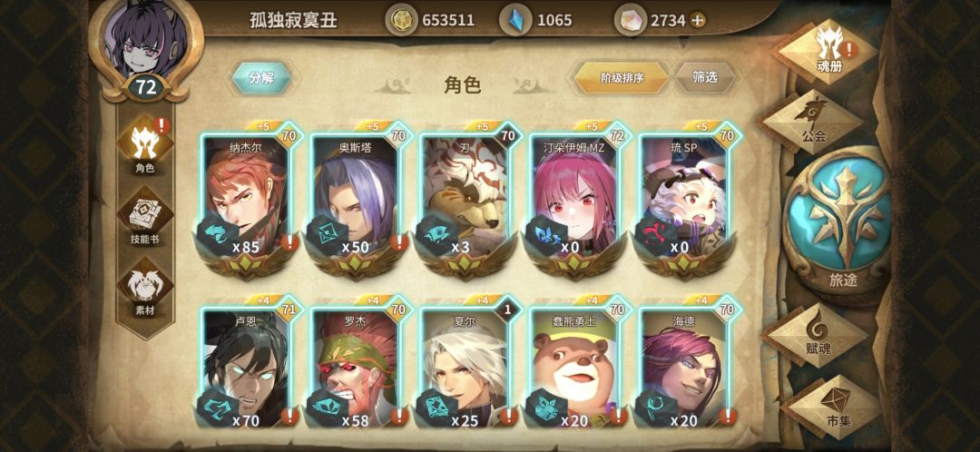The width and height of the screenshot is (980, 452).
Task: Select the 角色 character tab in sidebar
Action: (x=145, y=145)
